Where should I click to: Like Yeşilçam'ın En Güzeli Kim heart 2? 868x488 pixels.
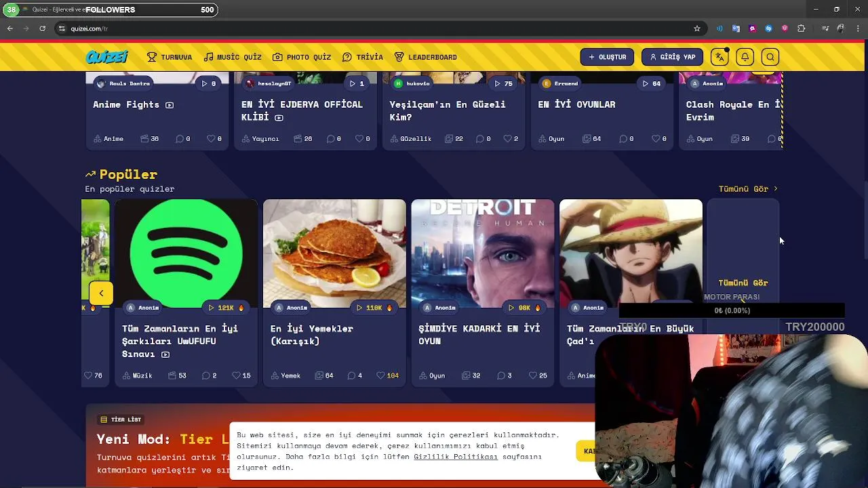pyautogui.click(x=511, y=138)
